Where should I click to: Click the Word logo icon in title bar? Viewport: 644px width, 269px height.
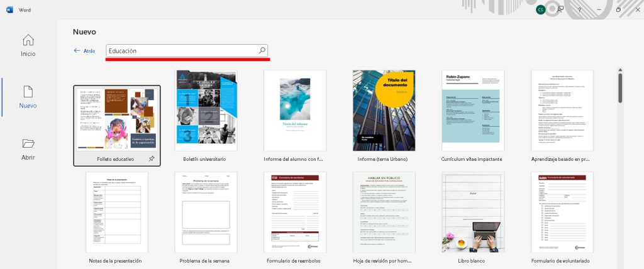9,10
